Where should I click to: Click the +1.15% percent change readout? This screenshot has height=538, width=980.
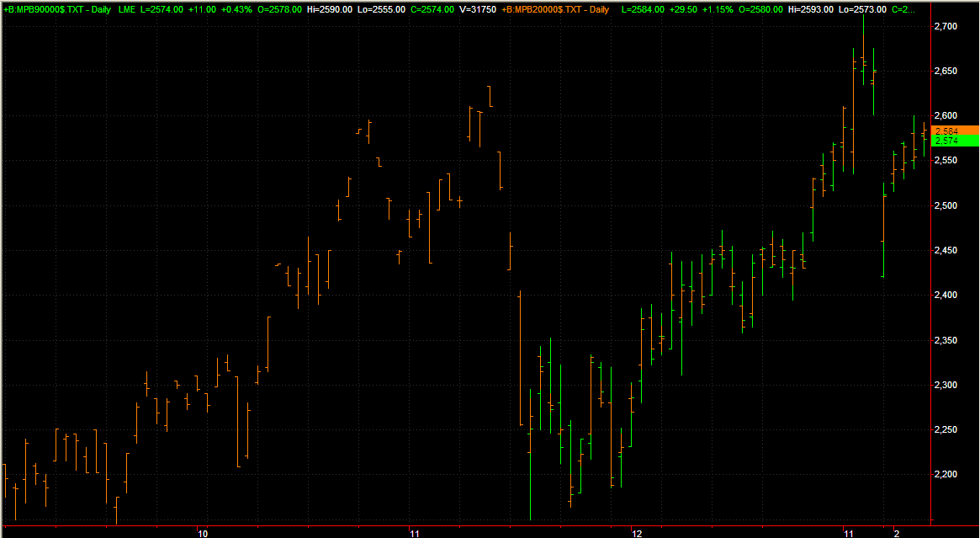pos(716,8)
